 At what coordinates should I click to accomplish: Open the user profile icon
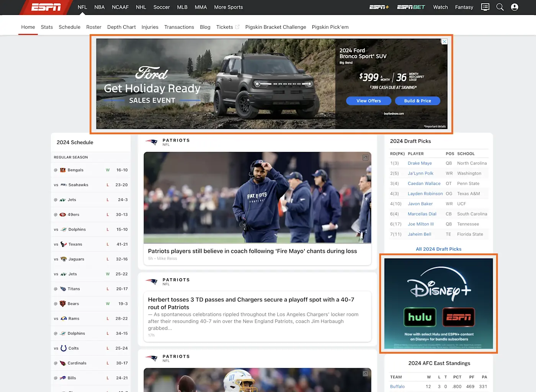pos(515,7)
